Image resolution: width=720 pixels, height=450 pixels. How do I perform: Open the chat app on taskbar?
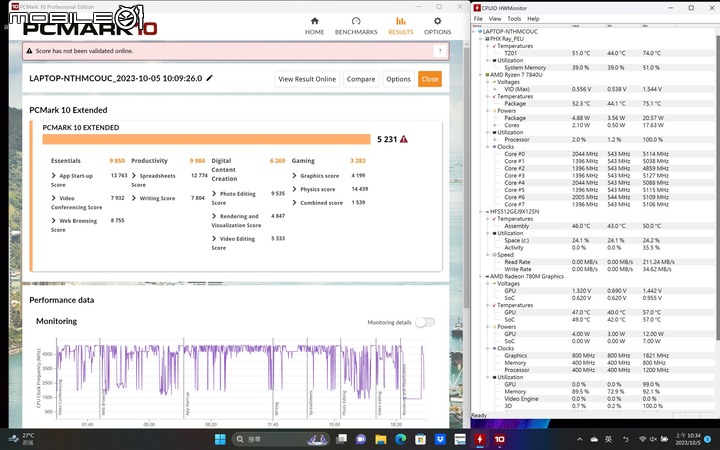click(x=361, y=439)
